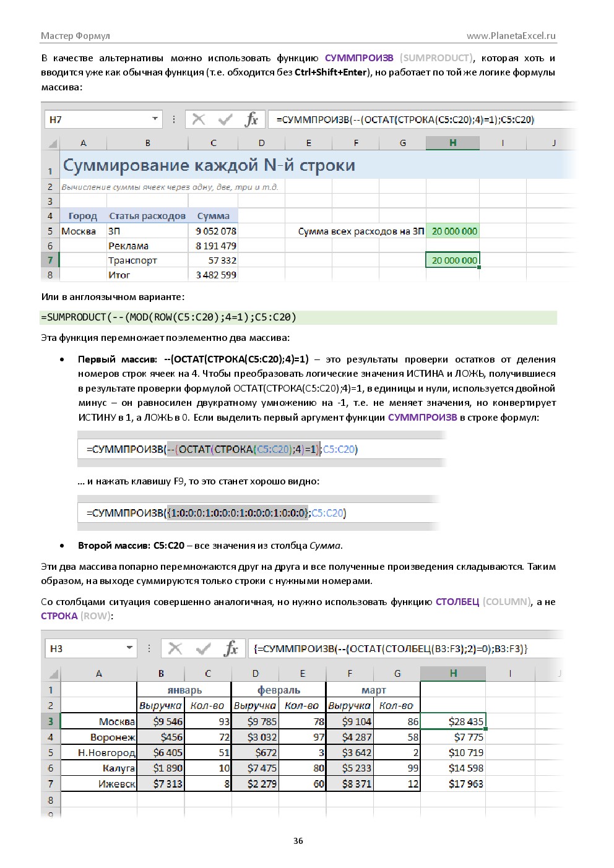Click Name Box field with H7
This screenshot has height=868, width=614.
103,119
